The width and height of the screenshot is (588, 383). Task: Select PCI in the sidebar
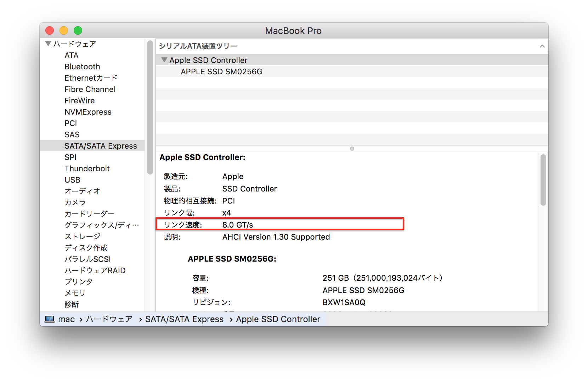[71, 123]
